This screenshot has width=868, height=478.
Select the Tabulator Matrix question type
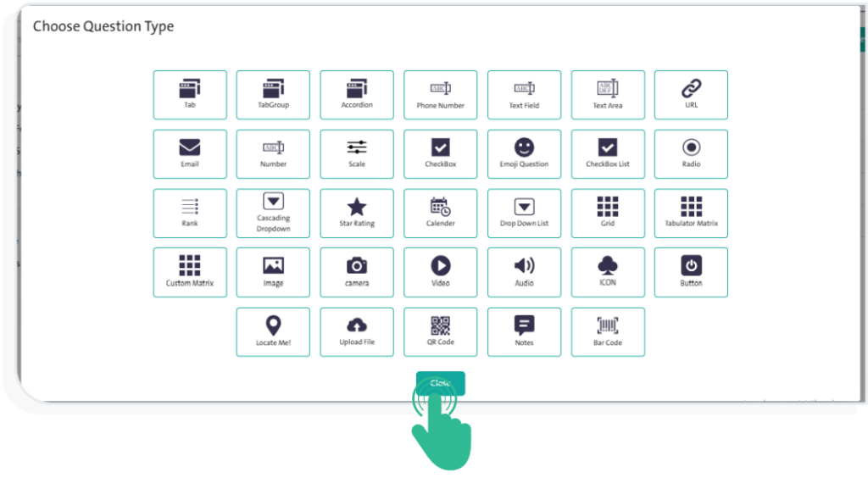tap(691, 214)
